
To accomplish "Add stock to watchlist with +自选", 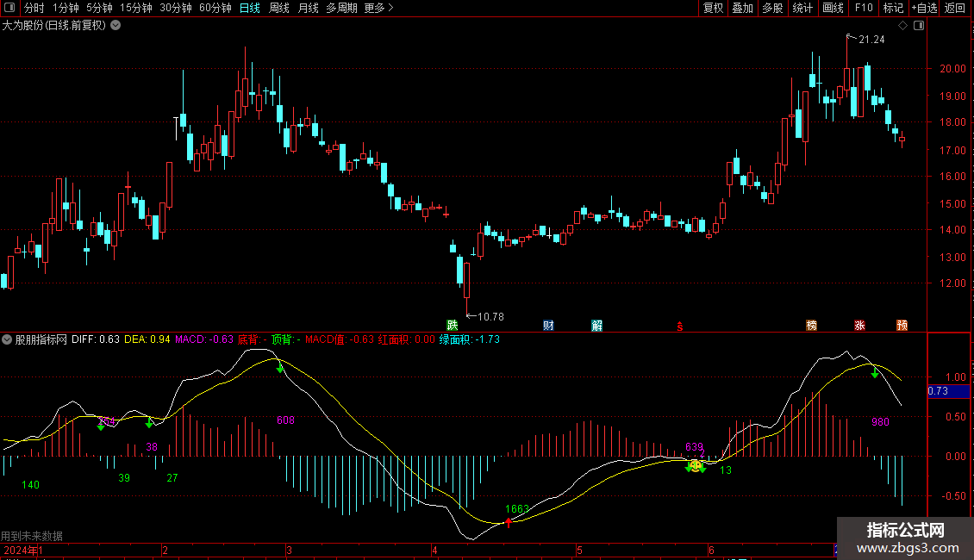I will pos(924,8).
